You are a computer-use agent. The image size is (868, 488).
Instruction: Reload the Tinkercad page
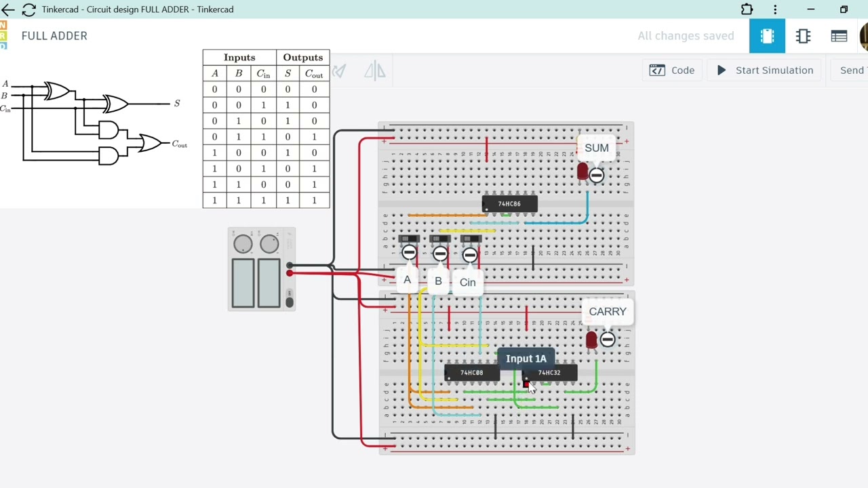tap(28, 9)
